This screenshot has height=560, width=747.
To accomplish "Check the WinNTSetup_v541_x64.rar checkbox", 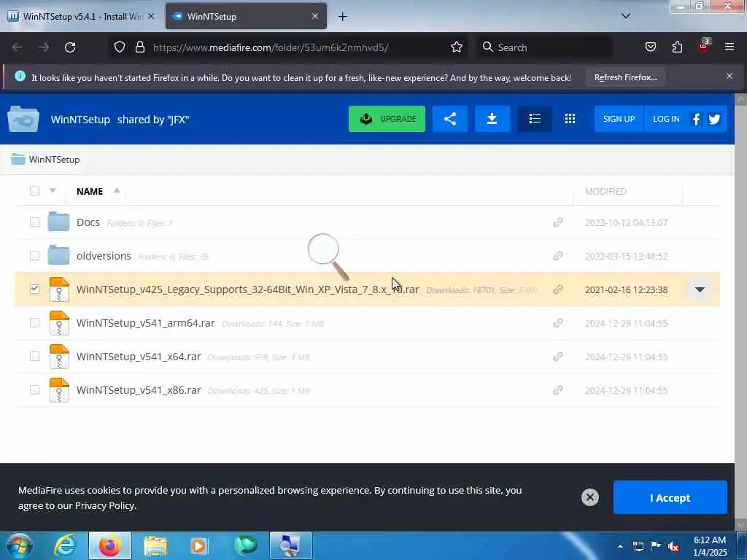I will click(34, 356).
